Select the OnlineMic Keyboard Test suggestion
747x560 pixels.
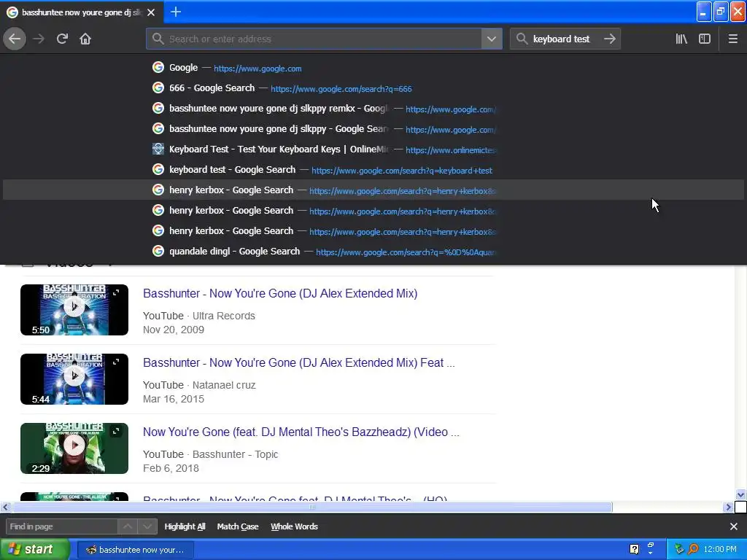coord(373,149)
